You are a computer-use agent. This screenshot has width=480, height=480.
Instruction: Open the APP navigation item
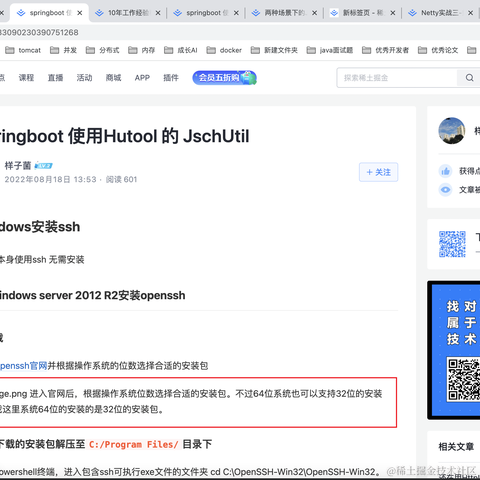click(x=142, y=78)
